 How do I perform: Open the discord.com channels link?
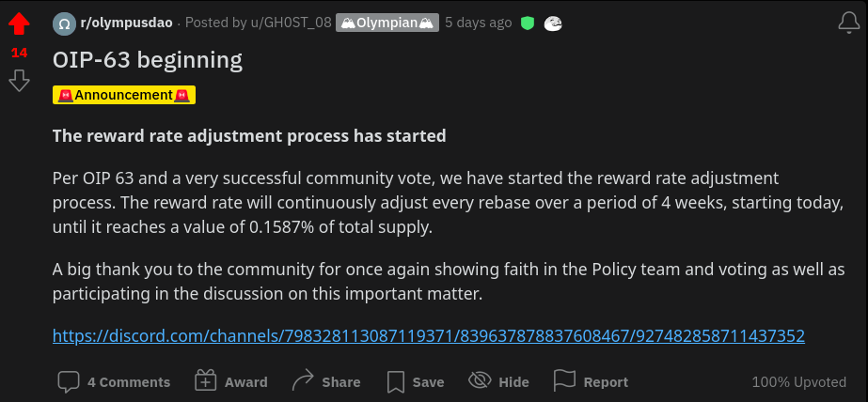pyautogui.click(x=429, y=335)
